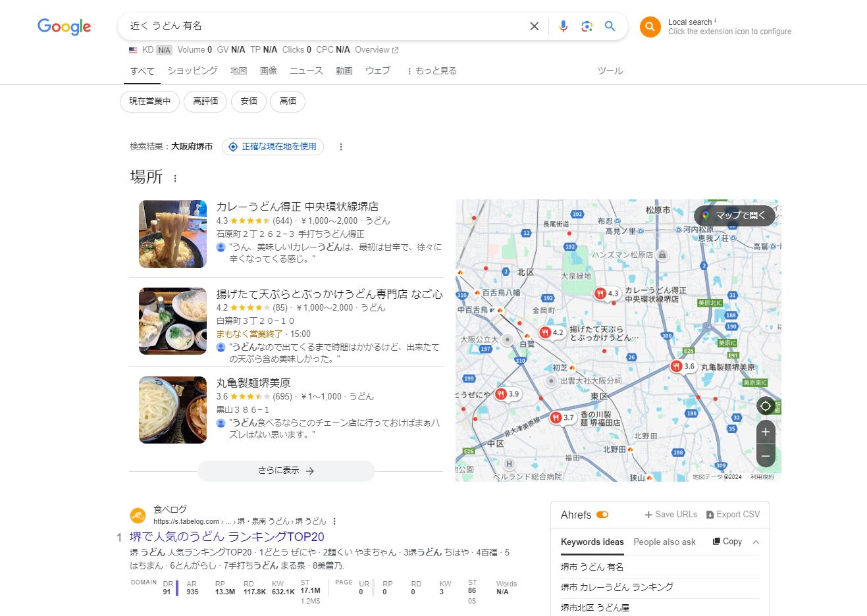Viewport: 867px width, 616px height.
Task: Click the blue search magnifier icon
Action: tap(610, 26)
